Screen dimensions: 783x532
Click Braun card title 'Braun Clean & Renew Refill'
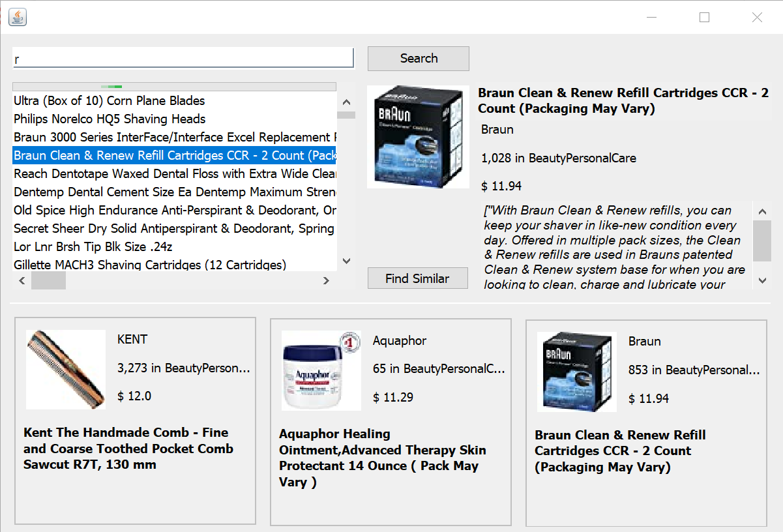[621, 451]
